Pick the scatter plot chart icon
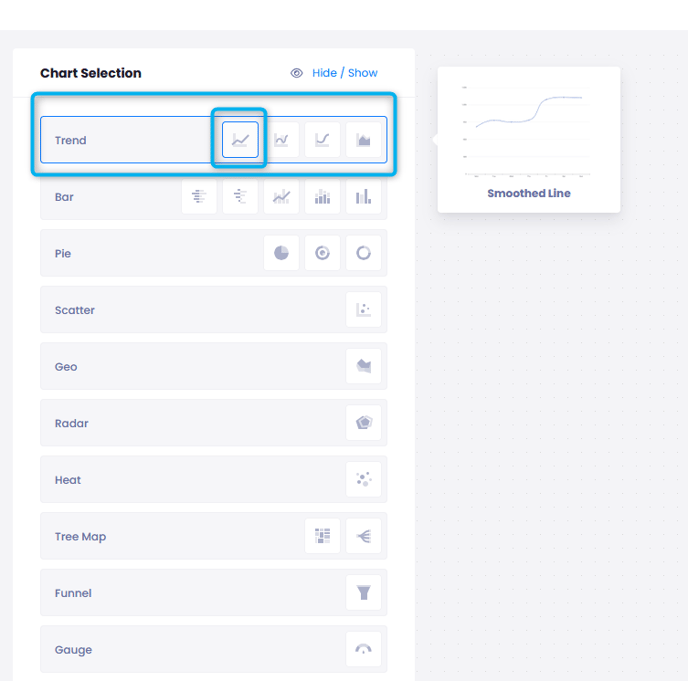This screenshot has width=688, height=681. (x=363, y=310)
